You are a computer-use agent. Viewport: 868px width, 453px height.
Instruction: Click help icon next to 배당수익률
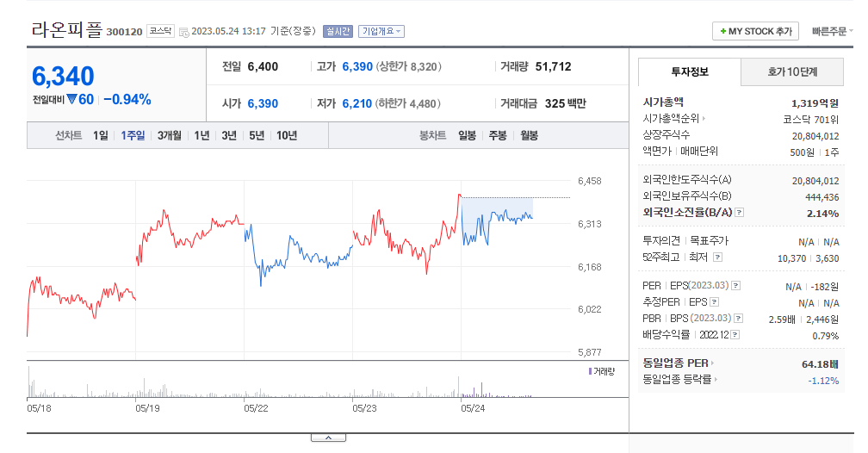click(735, 335)
